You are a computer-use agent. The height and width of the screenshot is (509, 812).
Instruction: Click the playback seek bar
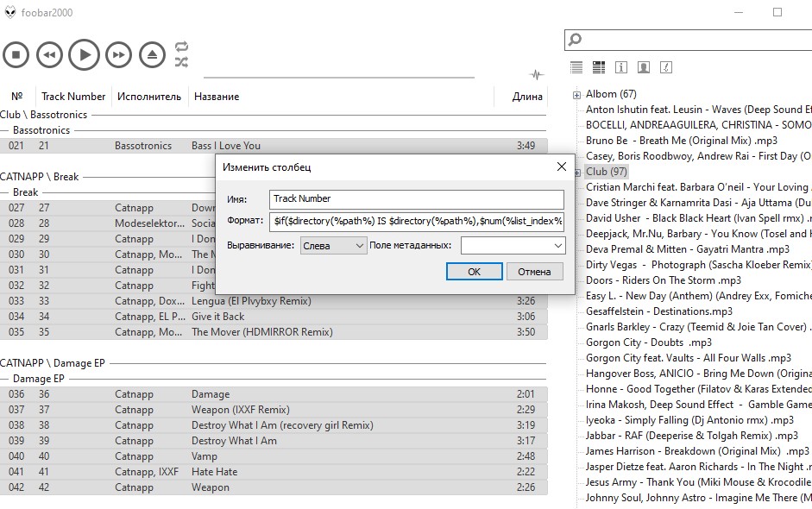(x=338, y=78)
